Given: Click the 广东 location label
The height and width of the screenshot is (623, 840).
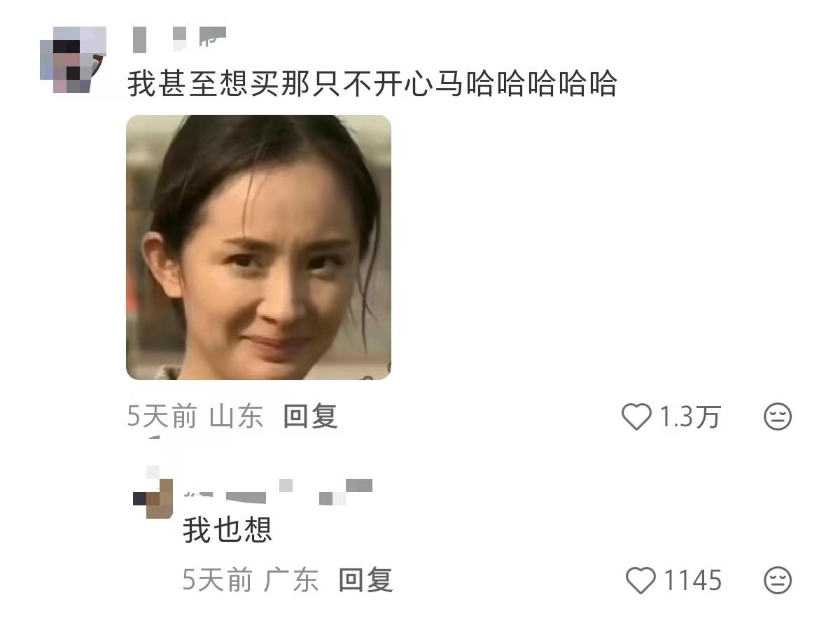Looking at the screenshot, I should tap(291, 580).
